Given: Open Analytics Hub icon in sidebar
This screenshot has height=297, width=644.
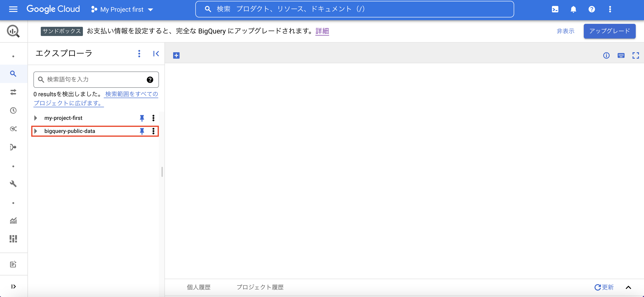Looking at the screenshot, I should 13,129.
